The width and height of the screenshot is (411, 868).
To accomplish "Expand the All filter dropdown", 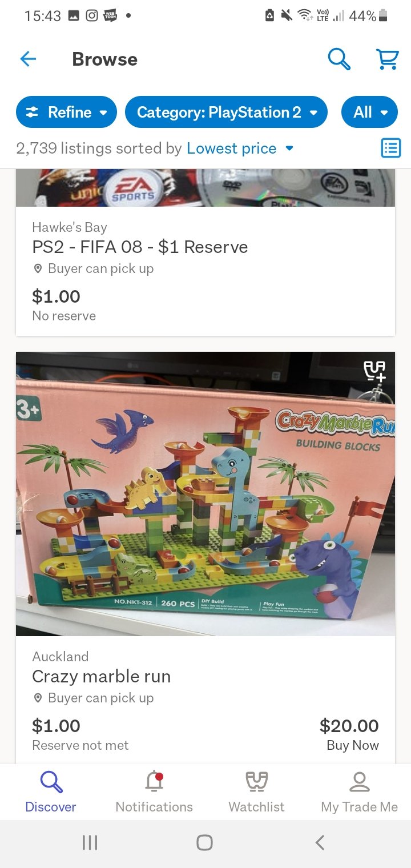I will coord(369,112).
